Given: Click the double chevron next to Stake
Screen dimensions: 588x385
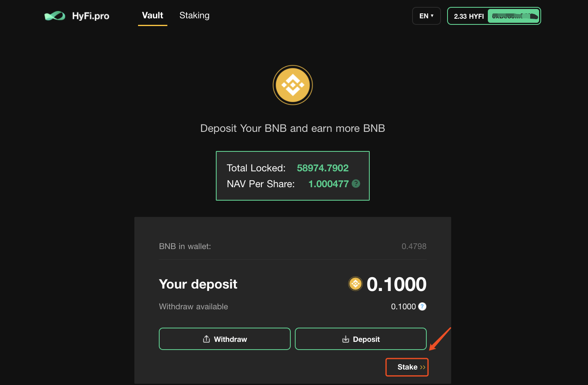Looking at the screenshot, I should pos(423,367).
